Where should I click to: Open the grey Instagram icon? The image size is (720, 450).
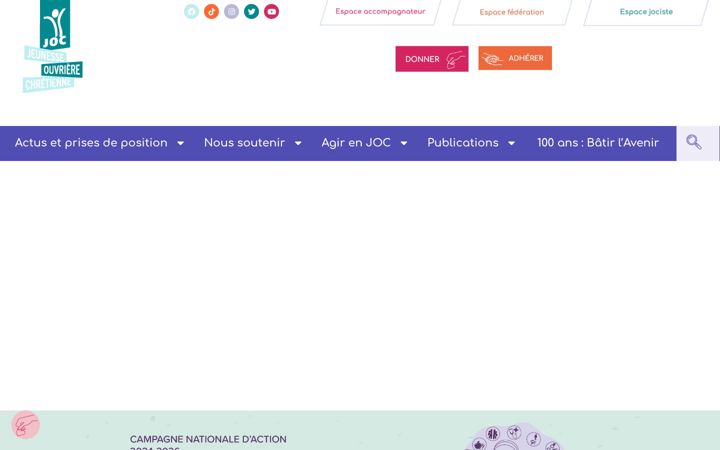pyautogui.click(x=231, y=11)
